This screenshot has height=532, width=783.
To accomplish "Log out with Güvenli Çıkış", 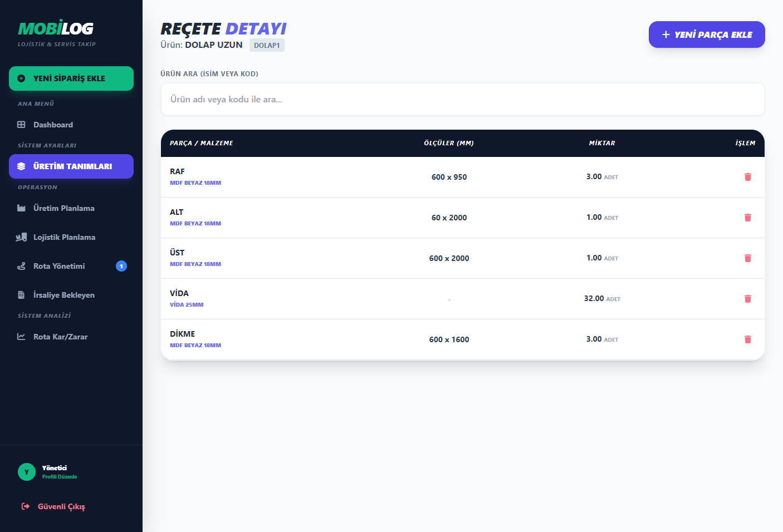I will pyautogui.click(x=61, y=506).
